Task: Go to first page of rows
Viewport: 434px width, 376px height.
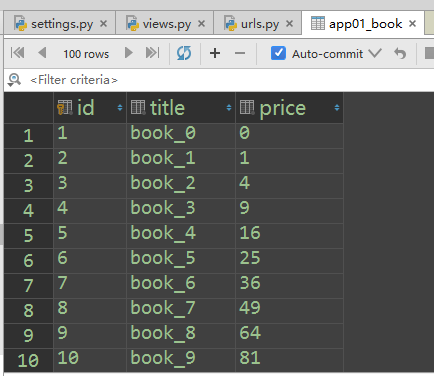Action: [x=18, y=53]
